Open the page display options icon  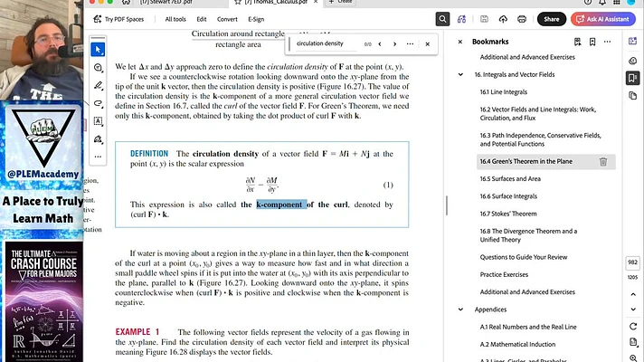pyautogui.click(x=633, y=342)
